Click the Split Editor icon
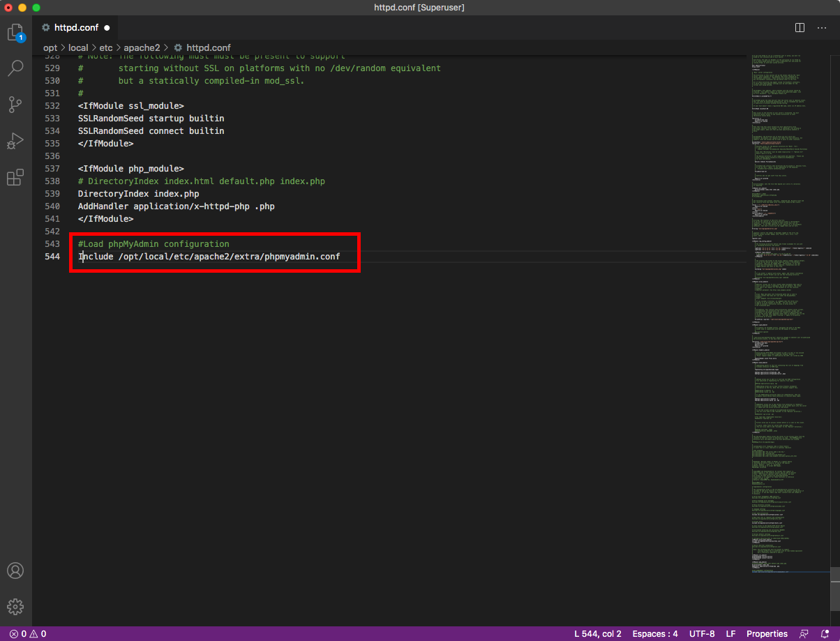840x641 pixels. pos(800,28)
